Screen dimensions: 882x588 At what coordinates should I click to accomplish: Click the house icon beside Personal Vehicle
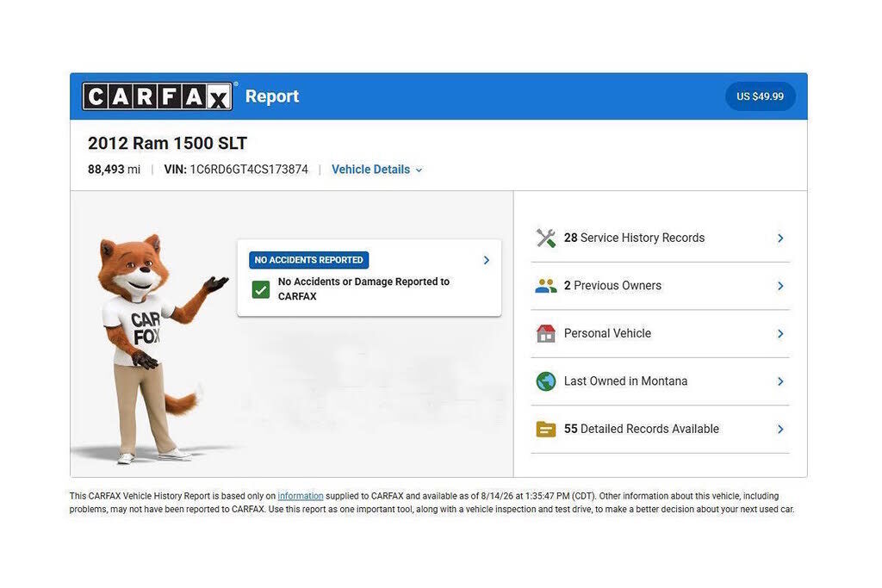coord(545,333)
